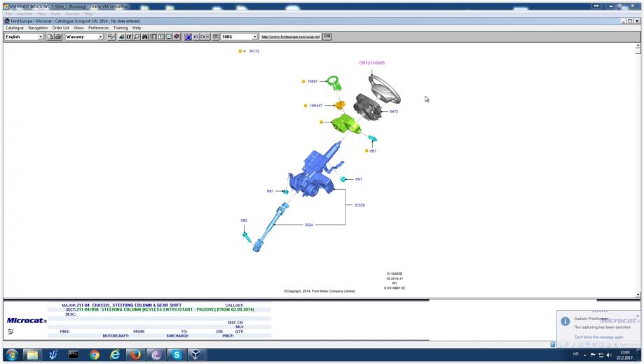Click small icon below Microcat logo
644x364 pixels.
[11, 332]
